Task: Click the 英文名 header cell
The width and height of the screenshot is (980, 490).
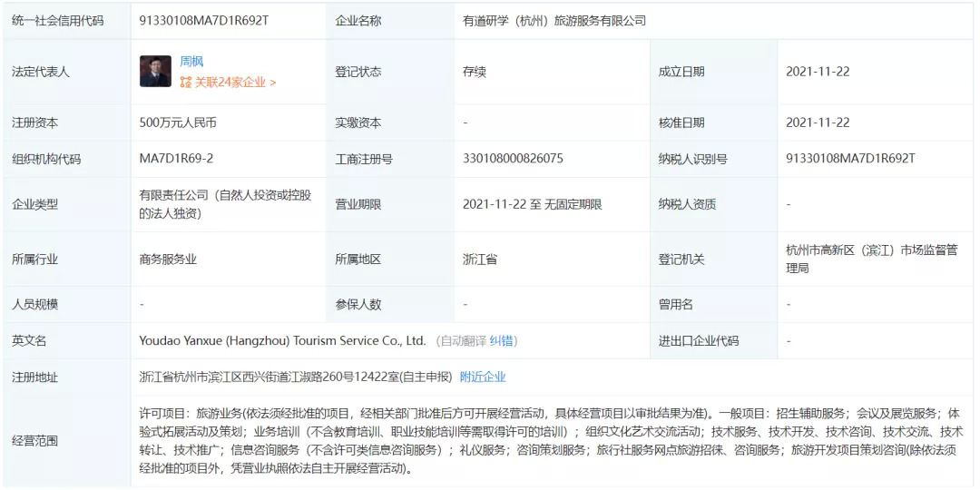Action: point(67,340)
